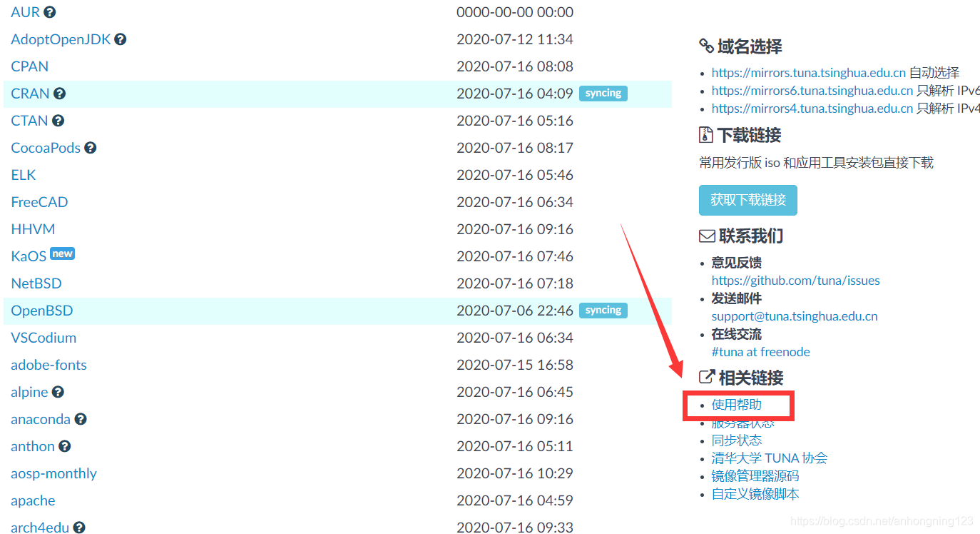Open the AUR mirror link
Viewport: 980px width, 534px height.
26,12
